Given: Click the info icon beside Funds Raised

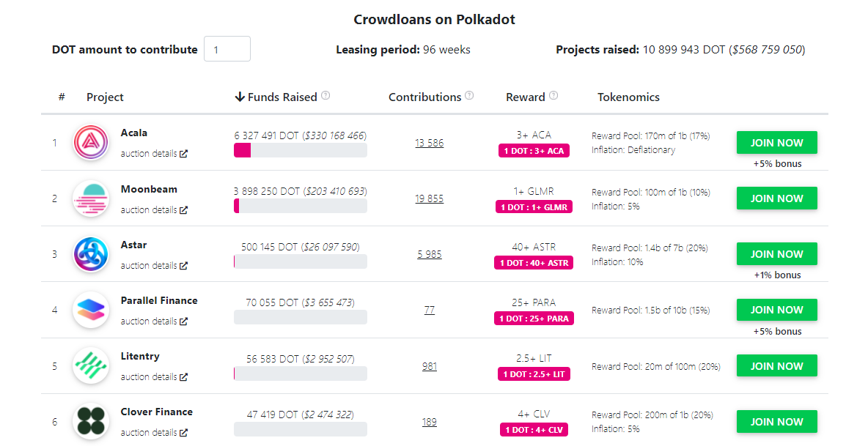Looking at the screenshot, I should pos(325,94).
